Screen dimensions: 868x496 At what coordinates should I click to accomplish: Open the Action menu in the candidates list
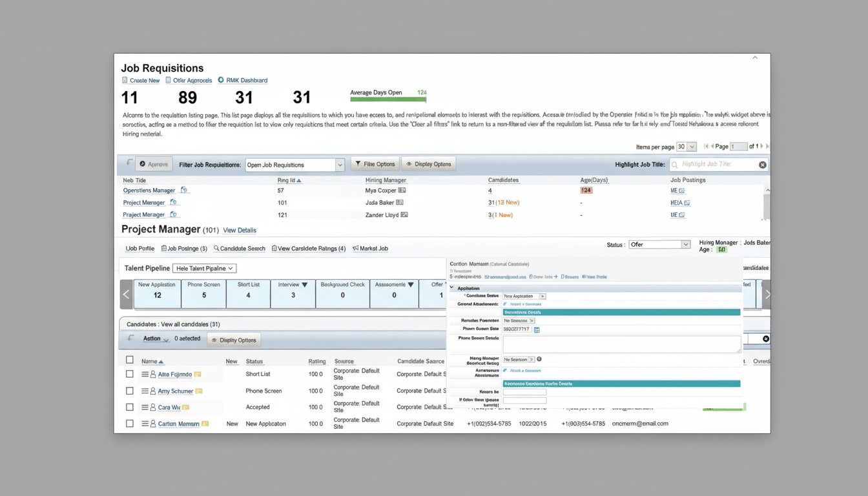155,338
